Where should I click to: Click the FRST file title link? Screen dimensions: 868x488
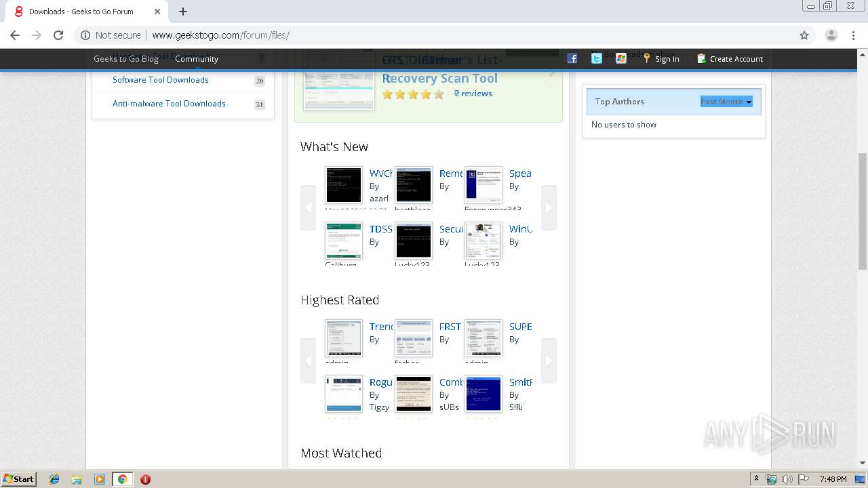click(x=450, y=327)
